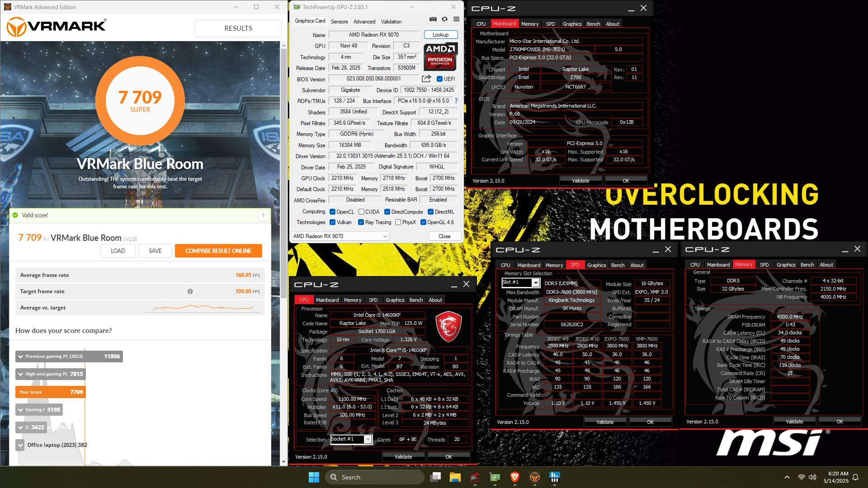The width and height of the screenshot is (868, 488).
Task: Click the LOAD button in VRMark
Action: (118, 251)
